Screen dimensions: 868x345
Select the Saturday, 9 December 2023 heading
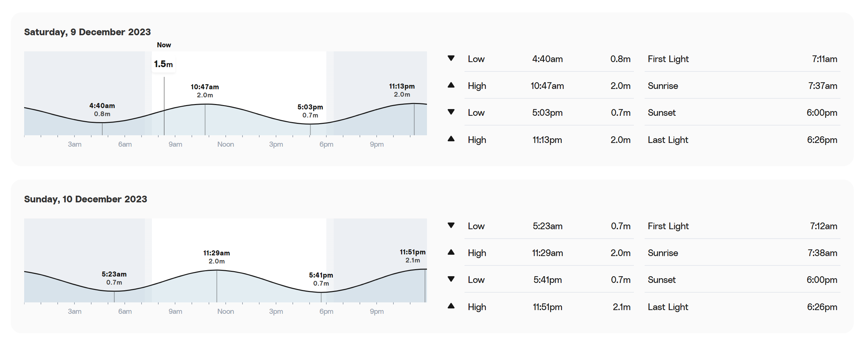87,32
